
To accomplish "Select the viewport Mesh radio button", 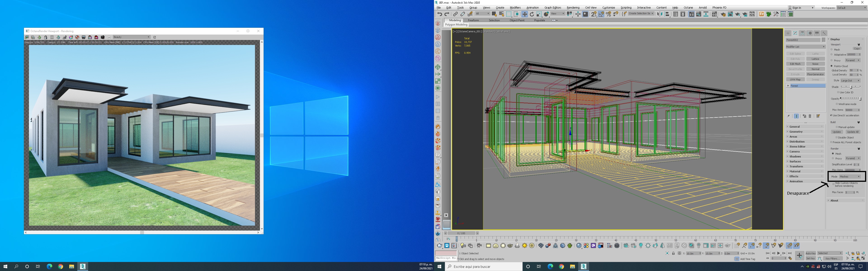I will 832,49.
